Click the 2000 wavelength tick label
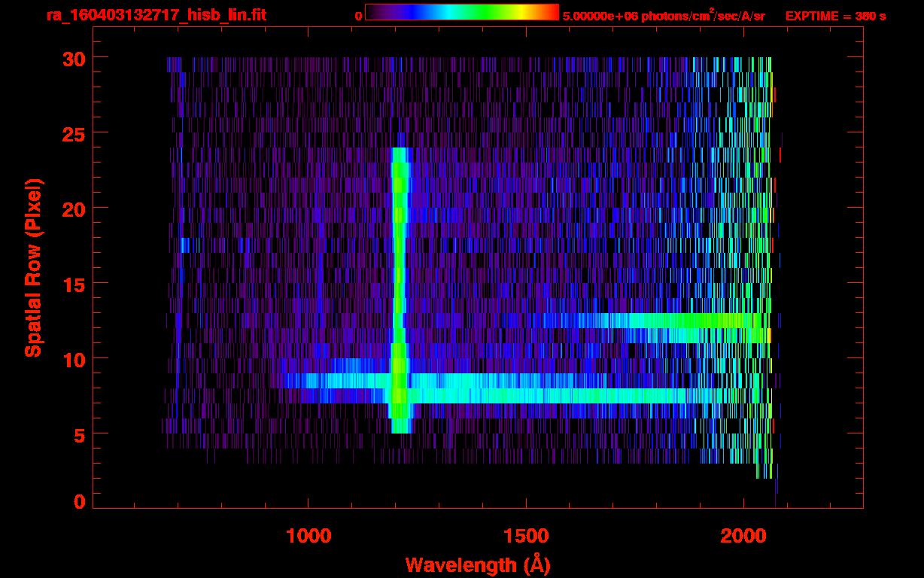Screen dimensions: 924x578 coord(743,536)
